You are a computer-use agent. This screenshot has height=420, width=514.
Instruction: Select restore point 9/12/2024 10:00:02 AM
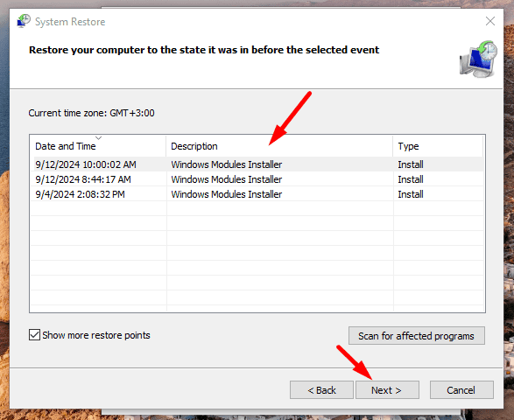[257, 164]
